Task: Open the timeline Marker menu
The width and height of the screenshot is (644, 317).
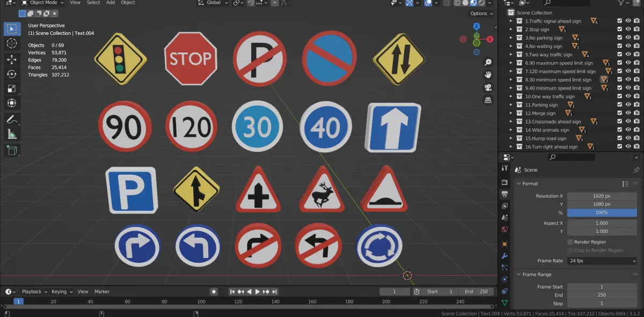Action: 102,292
